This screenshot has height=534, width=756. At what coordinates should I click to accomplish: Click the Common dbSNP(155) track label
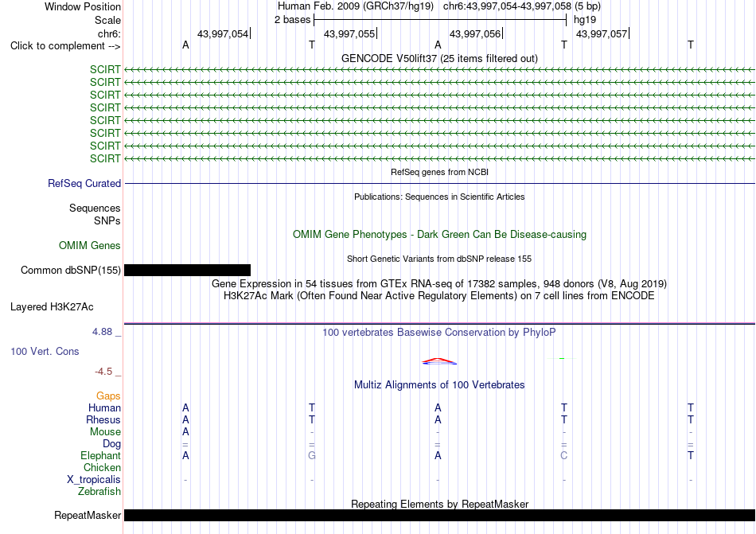click(70, 270)
